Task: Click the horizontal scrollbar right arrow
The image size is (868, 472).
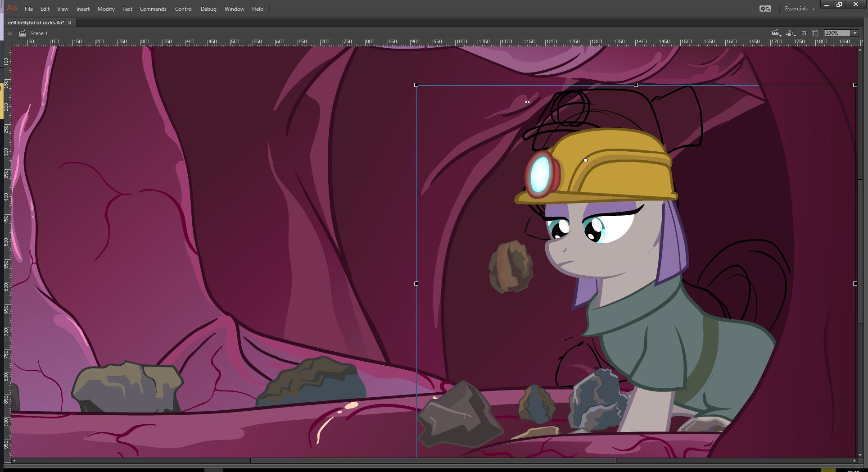Action: [854, 461]
